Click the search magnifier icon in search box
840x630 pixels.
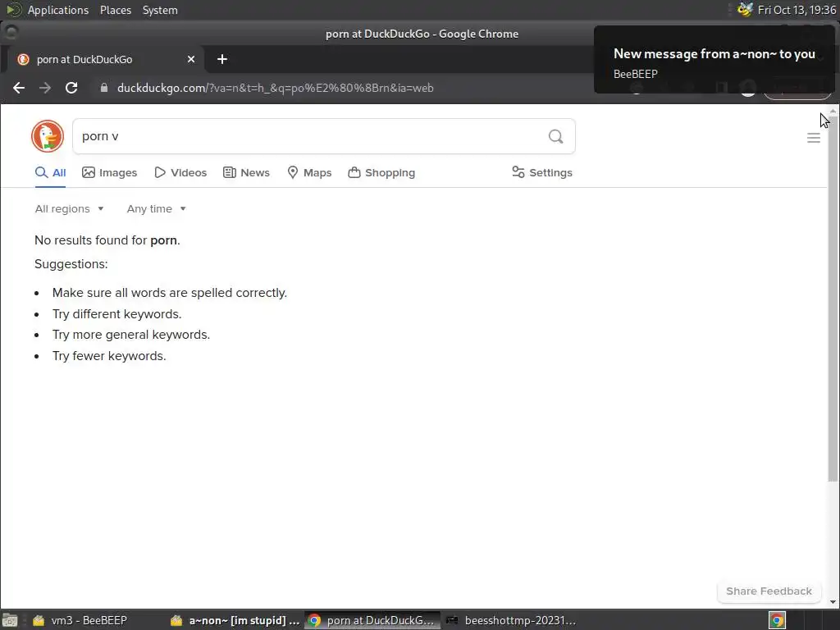pos(555,137)
